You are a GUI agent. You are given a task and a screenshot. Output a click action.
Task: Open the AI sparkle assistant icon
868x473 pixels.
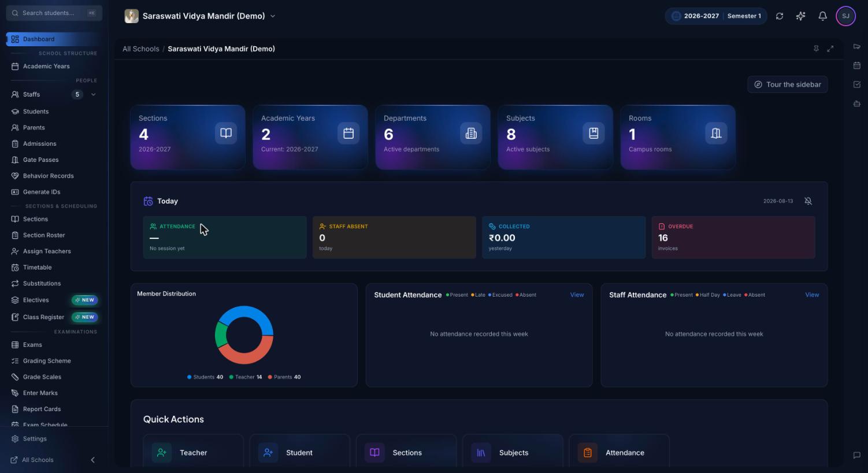pyautogui.click(x=800, y=16)
